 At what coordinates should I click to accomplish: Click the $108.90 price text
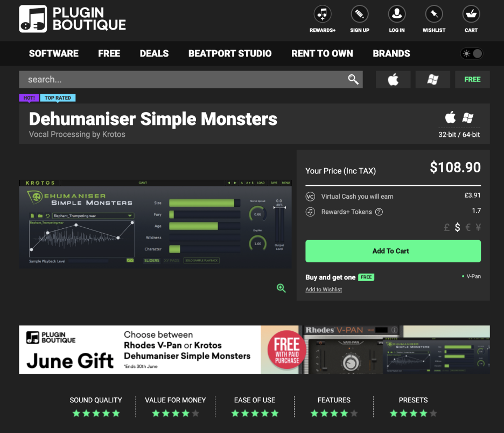(455, 167)
